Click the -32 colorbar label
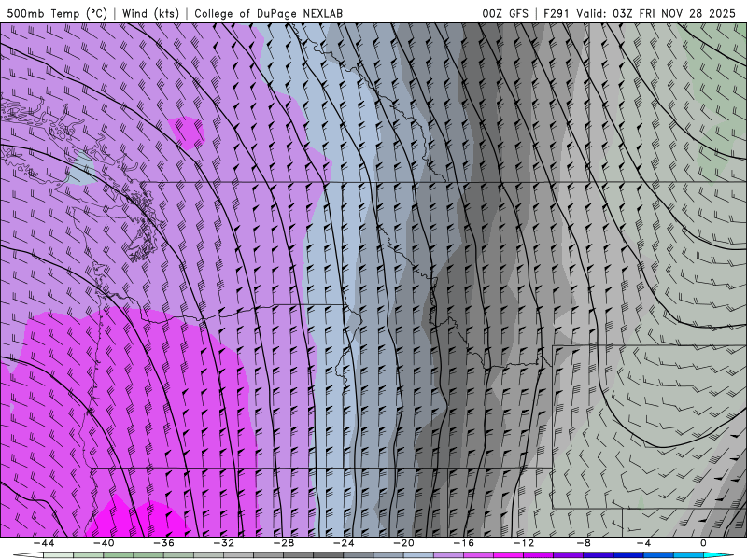Viewport: 747px width, 560px height. [223, 543]
